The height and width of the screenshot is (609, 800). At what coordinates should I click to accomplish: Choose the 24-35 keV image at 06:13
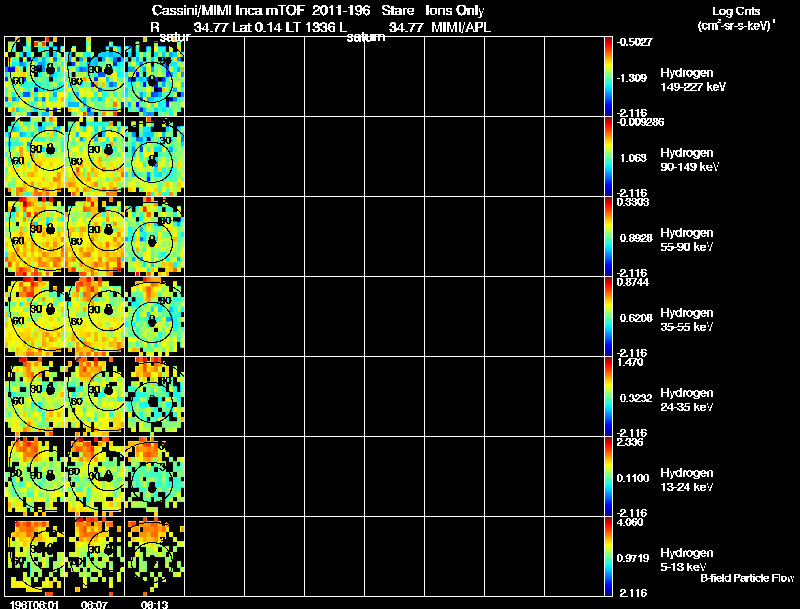pyautogui.click(x=155, y=396)
